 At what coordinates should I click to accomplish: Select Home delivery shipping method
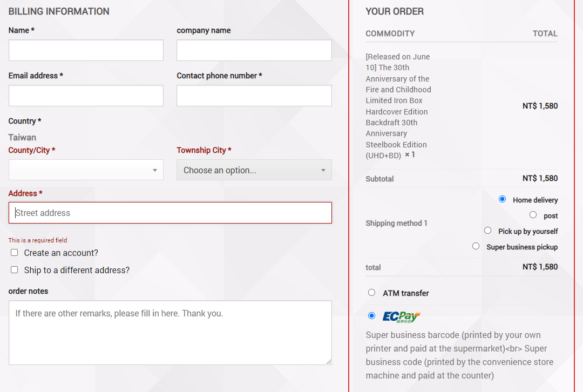click(x=503, y=199)
